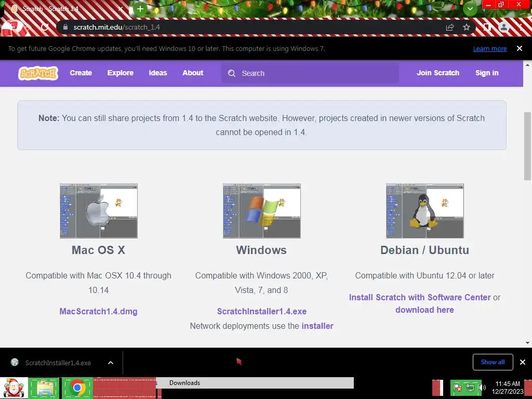This screenshot has height=399, width=532.
Task: Dismiss the Chrome update notice bar
Action: coord(519,48)
